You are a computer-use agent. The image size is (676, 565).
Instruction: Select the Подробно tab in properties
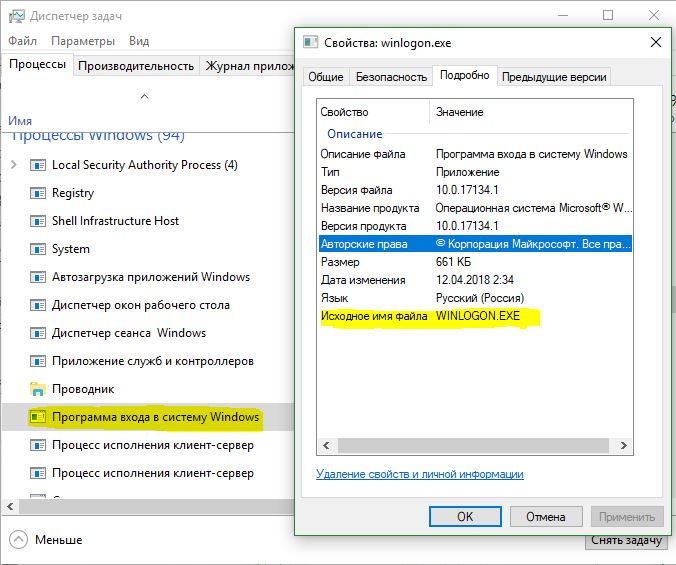(x=464, y=75)
